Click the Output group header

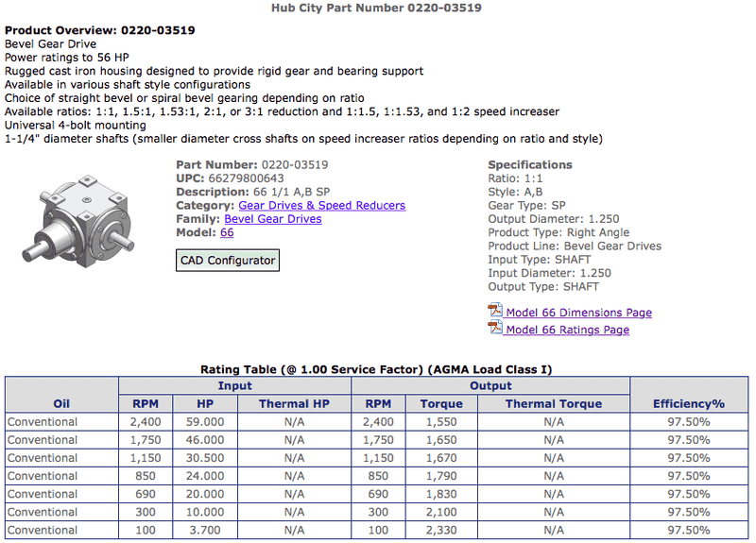[490, 385]
